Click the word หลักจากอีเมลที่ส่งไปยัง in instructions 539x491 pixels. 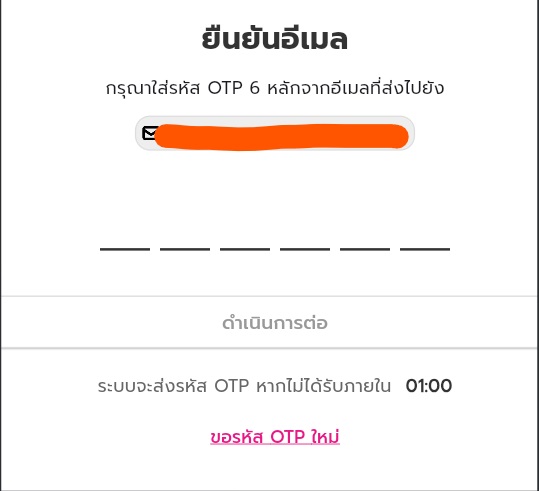point(355,88)
